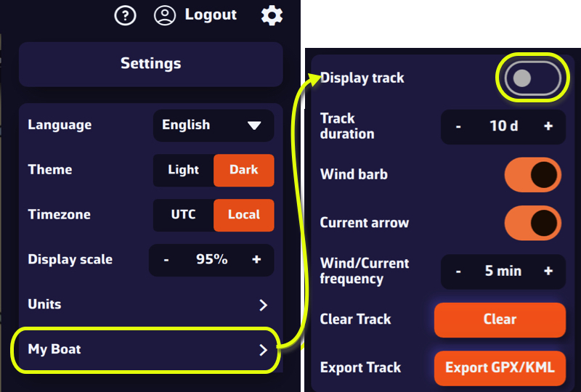Decrease Wind/Current frequency with minus
Image resolution: width=581 pixels, height=392 pixels.
point(458,271)
